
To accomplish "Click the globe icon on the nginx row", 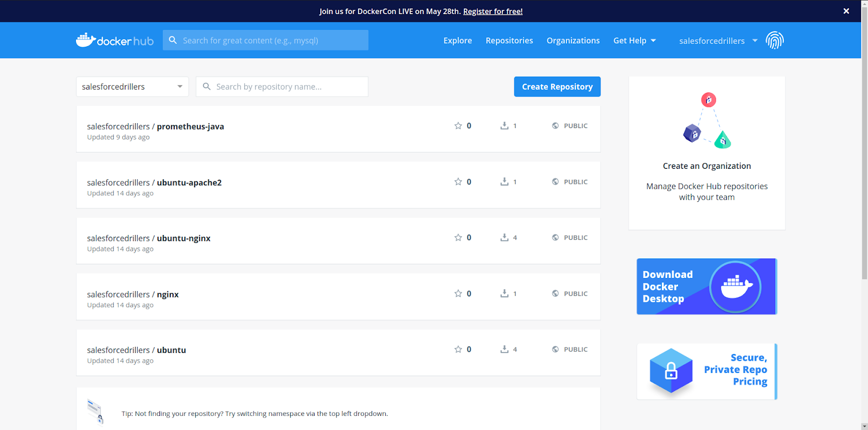I will click(556, 293).
